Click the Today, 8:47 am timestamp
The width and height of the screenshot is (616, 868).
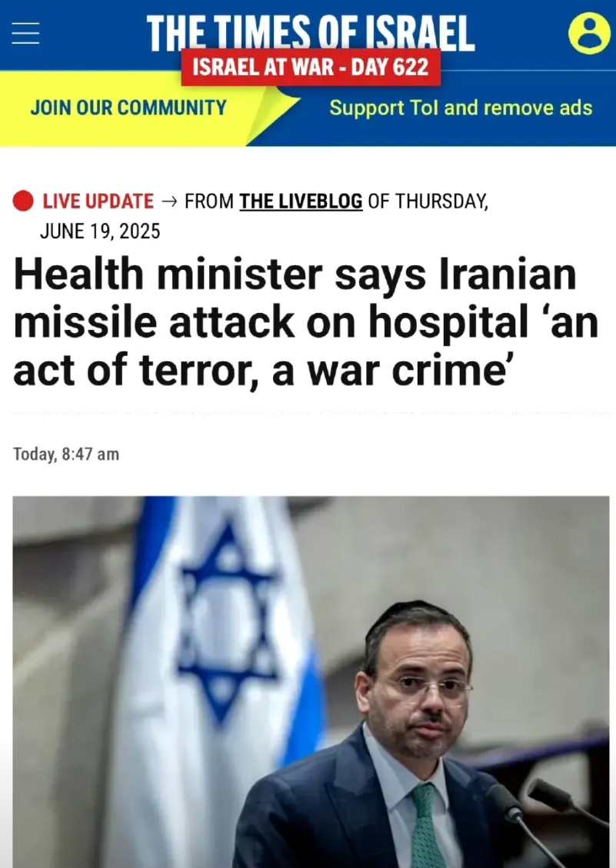66,454
